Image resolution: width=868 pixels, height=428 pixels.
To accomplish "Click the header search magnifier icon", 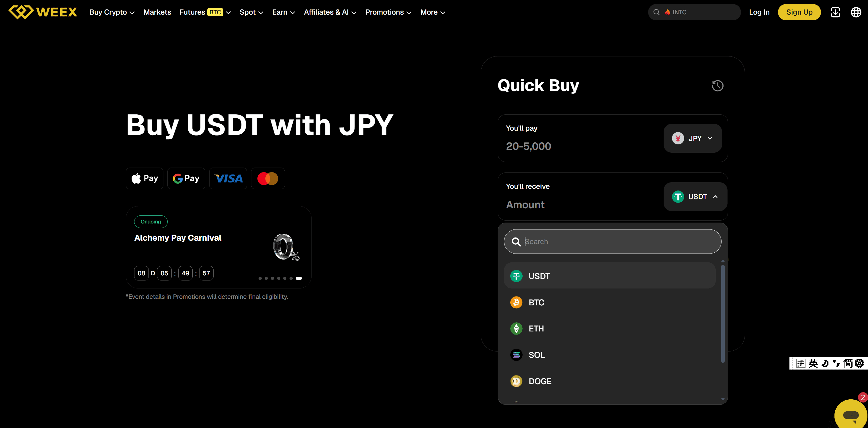I will click(656, 12).
